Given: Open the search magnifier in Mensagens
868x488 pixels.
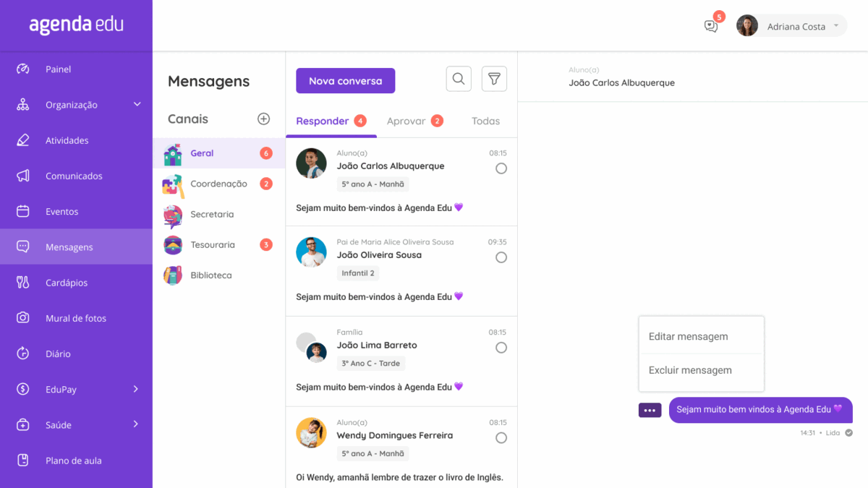Looking at the screenshot, I should pos(459,79).
